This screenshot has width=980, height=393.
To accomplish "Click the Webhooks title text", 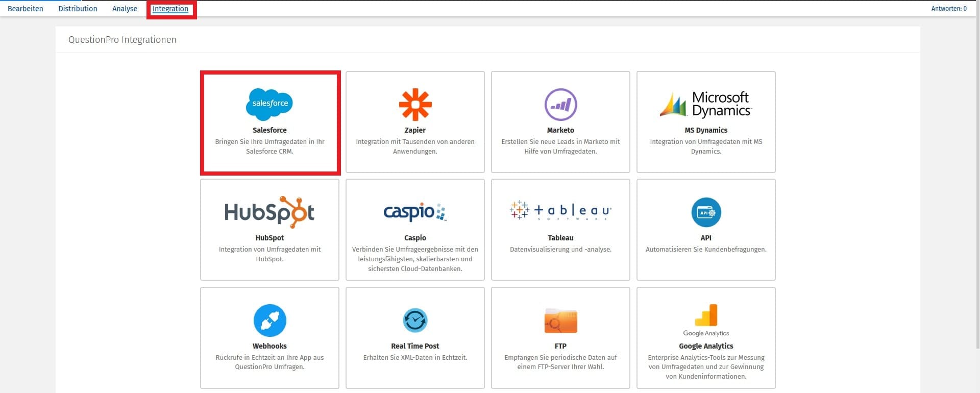I will [269, 346].
